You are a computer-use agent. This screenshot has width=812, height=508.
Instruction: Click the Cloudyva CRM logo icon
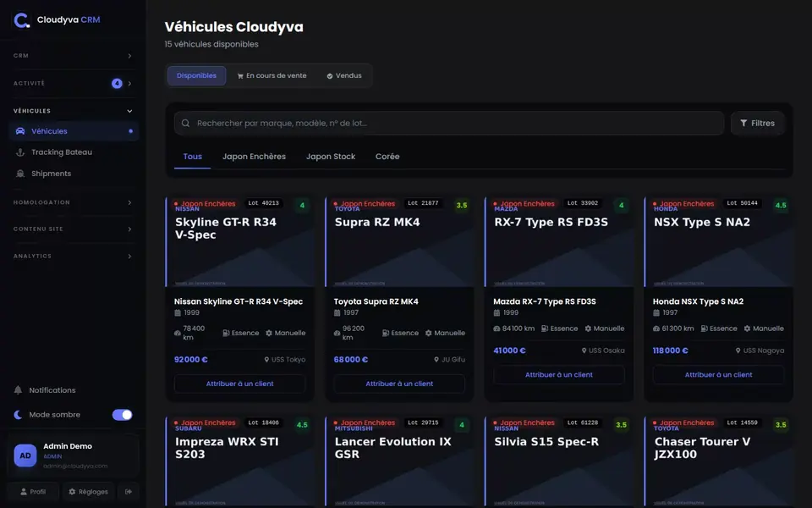click(22, 20)
